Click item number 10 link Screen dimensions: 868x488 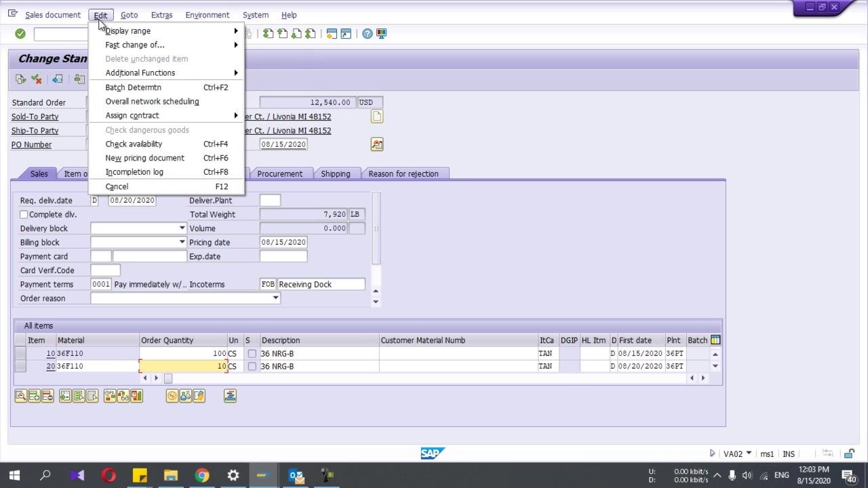coord(51,354)
